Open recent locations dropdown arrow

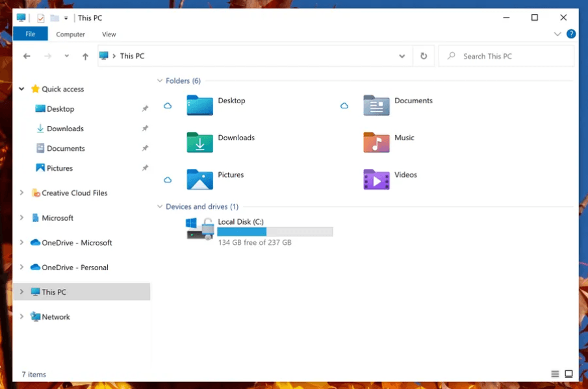pyautogui.click(x=67, y=56)
